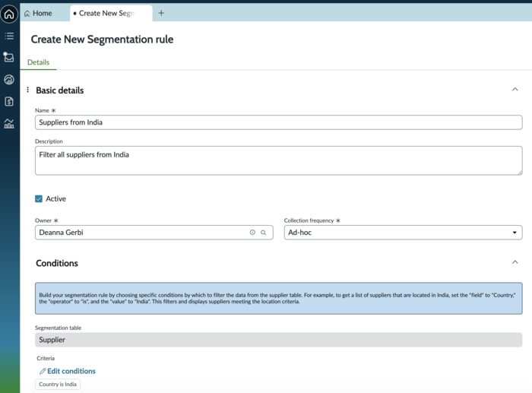Viewport: 532px width, 393px height.
Task: Click the Conditions heading
Action: pos(57,263)
